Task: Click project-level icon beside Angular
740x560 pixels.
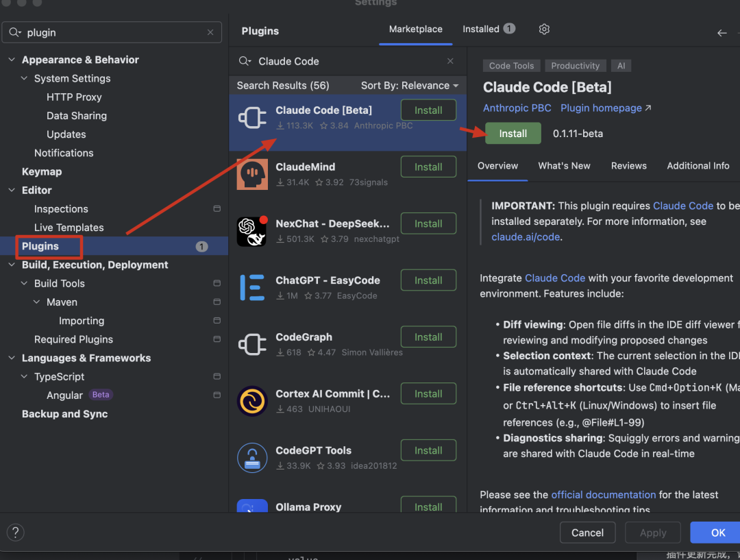Action: (x=217, y=395)
